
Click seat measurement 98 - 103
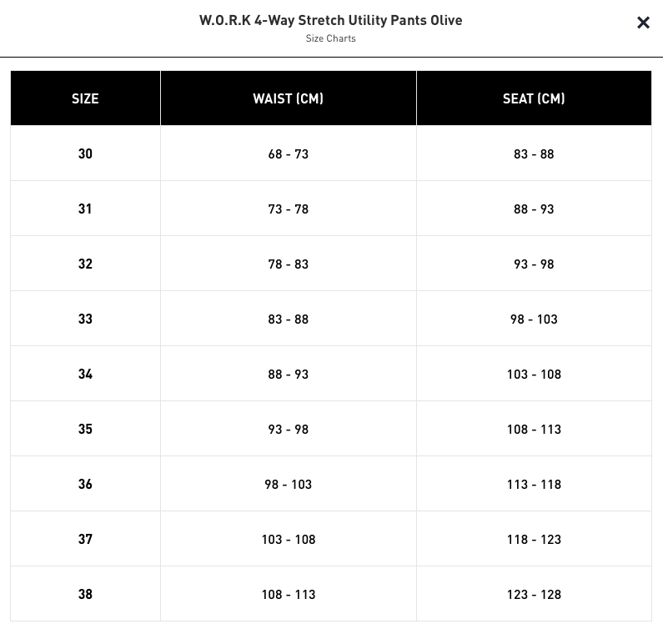pyautogui.click(x=534, y=319)
